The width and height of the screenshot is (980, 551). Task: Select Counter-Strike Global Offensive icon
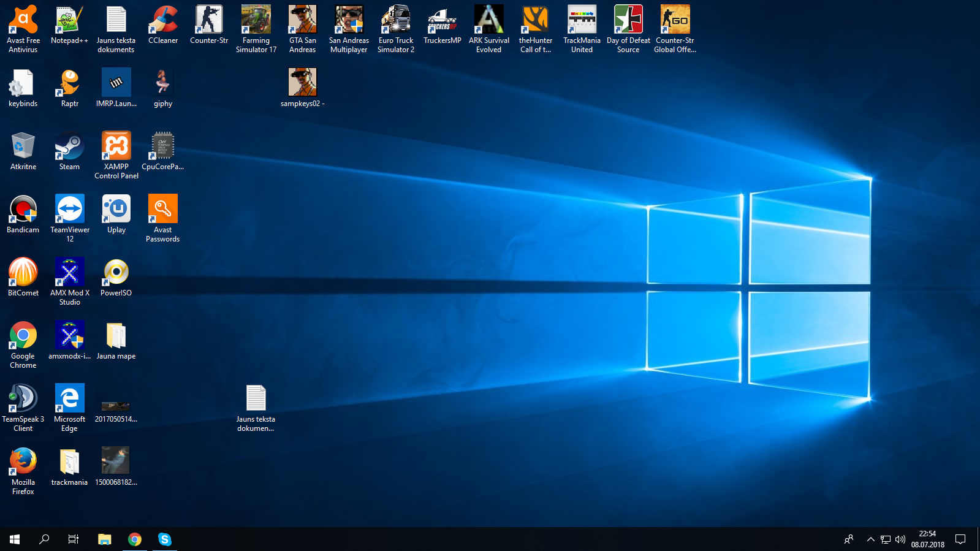tap(675, 29)
